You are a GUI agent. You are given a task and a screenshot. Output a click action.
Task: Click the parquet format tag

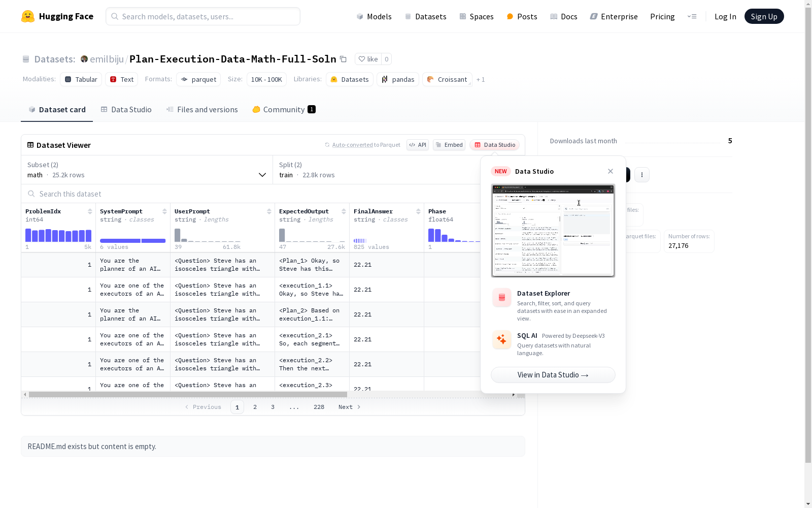pyautogui.click(x=198, y=79)
